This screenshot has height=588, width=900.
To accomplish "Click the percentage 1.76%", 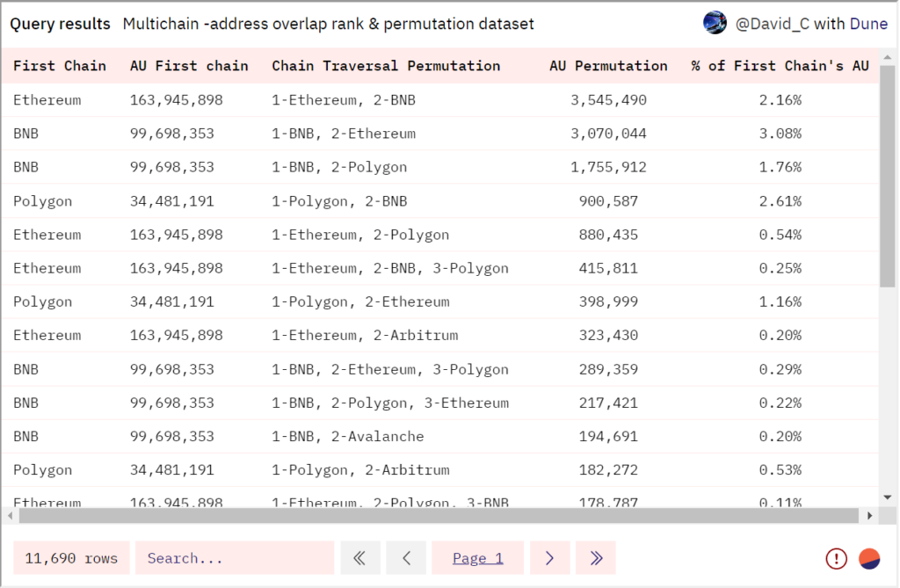I will (780, 167).
